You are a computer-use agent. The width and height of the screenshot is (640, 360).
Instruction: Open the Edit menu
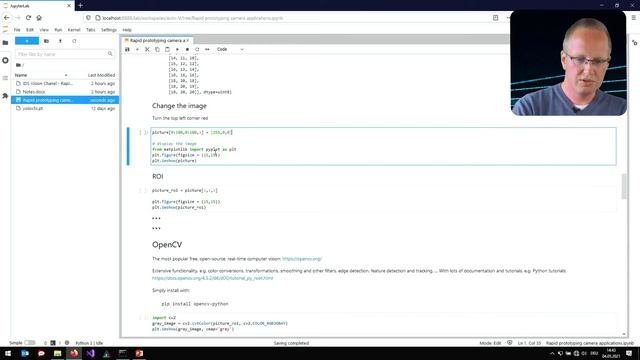click(30, 30)
